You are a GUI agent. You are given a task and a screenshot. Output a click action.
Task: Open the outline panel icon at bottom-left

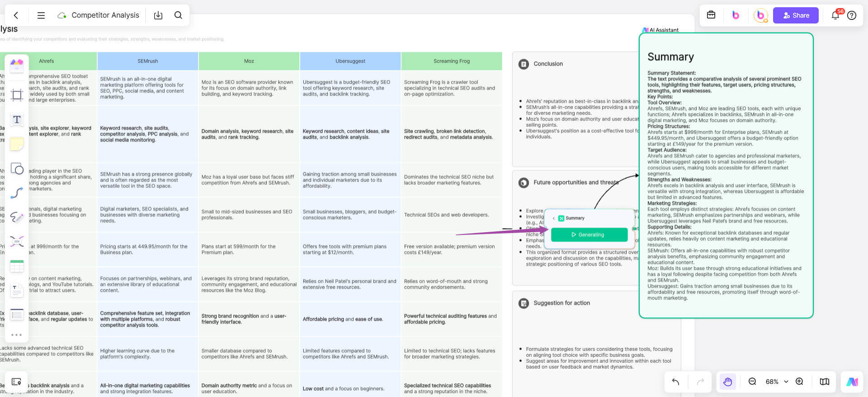coord(16,382)
